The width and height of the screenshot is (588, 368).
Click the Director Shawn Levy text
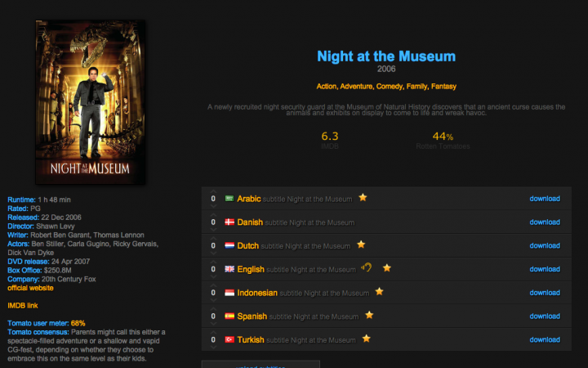click(41, 226)
